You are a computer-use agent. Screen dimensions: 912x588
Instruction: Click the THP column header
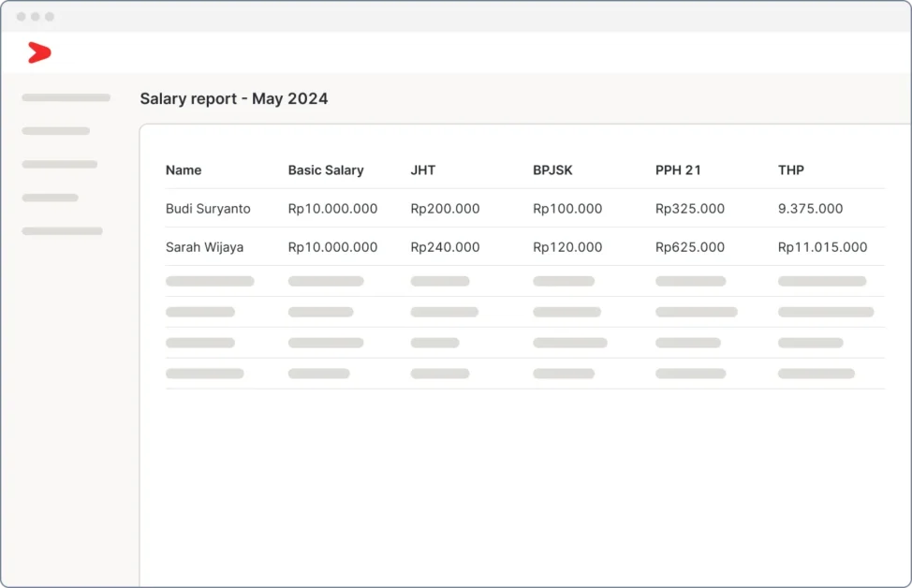click(790, 170)
